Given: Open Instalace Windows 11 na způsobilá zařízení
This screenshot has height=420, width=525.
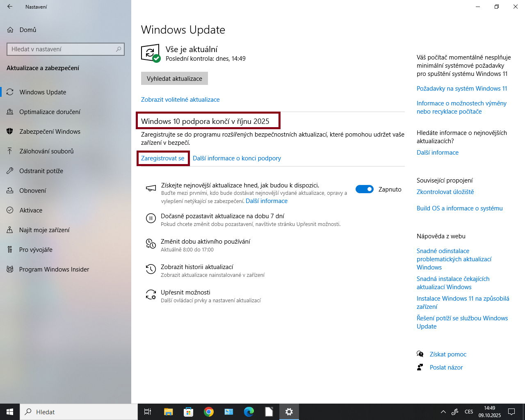Looking at the screenshot, I should (x=463, y=303).
